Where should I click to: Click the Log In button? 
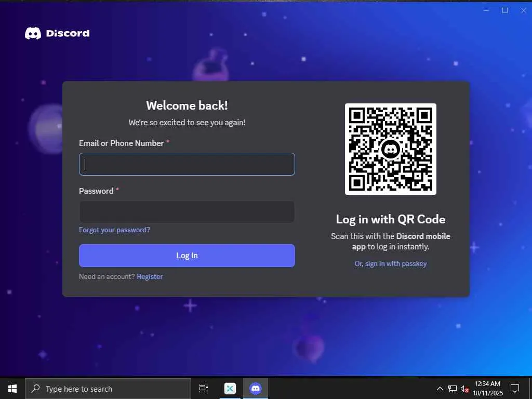point(187,256)
